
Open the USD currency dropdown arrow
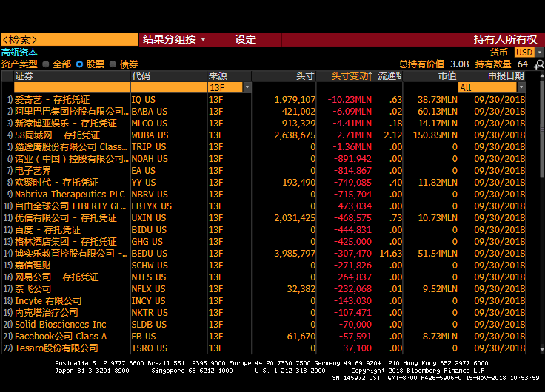[x=540, y=53]
